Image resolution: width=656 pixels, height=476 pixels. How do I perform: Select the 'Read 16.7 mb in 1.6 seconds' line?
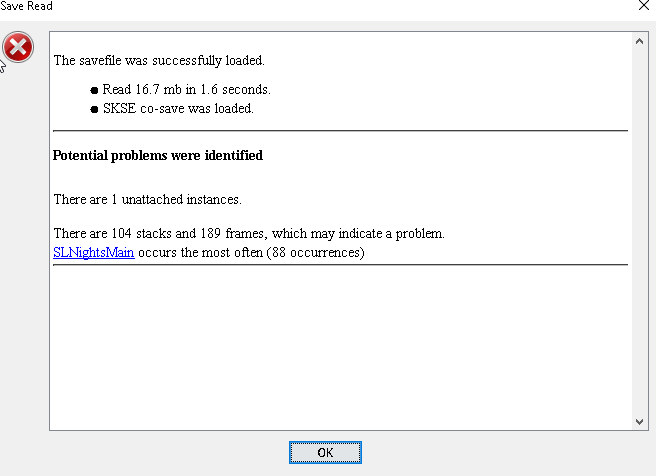coord(187,90)
